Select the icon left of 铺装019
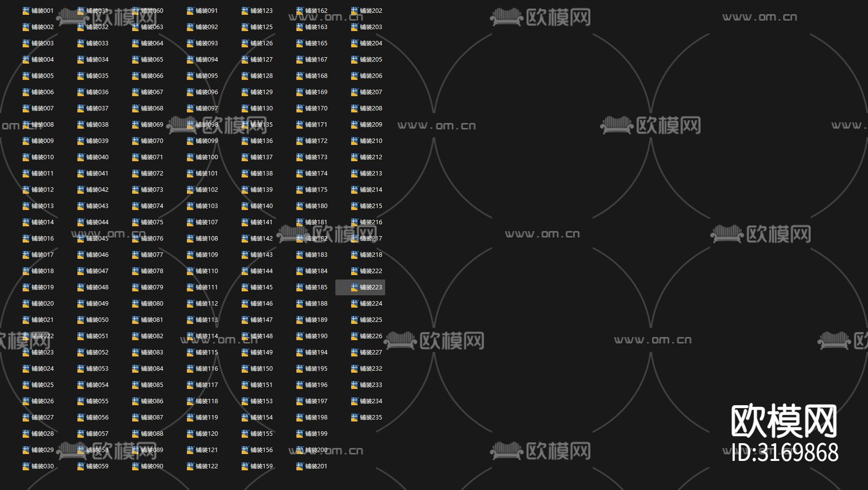This screenshot has height=490, width=868. pos(26,287)
